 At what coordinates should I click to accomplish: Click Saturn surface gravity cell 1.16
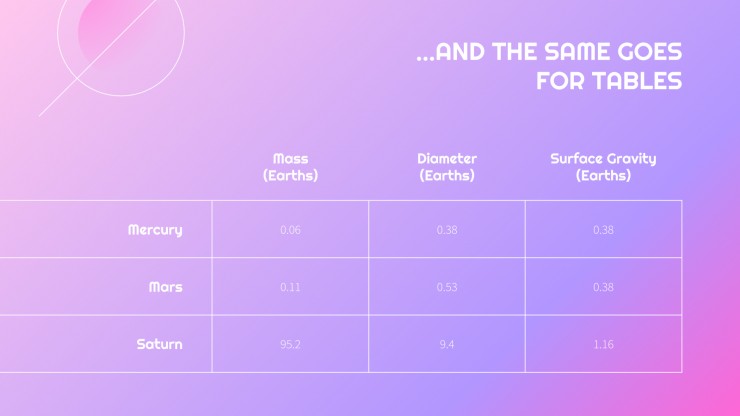click(x=604, y=344)
